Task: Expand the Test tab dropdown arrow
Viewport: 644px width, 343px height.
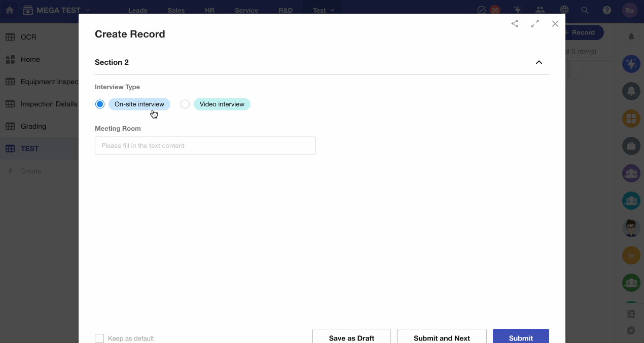Action: click(332, 11)
